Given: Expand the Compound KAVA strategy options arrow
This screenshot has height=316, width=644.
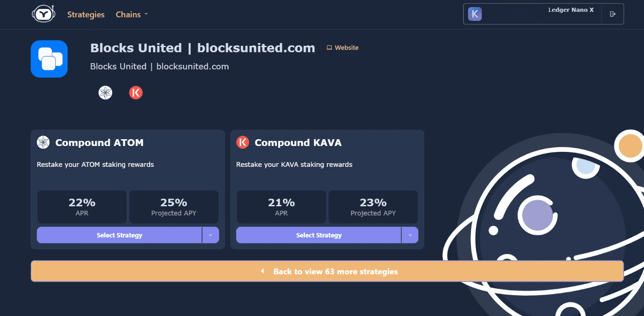Looking at the screenshot, I should point(410,235).
